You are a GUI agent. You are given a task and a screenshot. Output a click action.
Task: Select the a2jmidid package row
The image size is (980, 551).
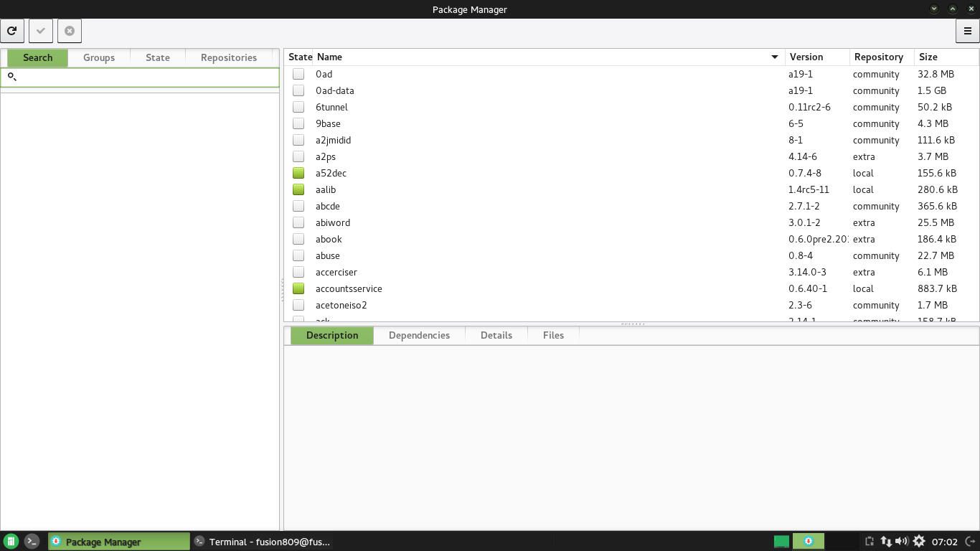tap(631, 140)
